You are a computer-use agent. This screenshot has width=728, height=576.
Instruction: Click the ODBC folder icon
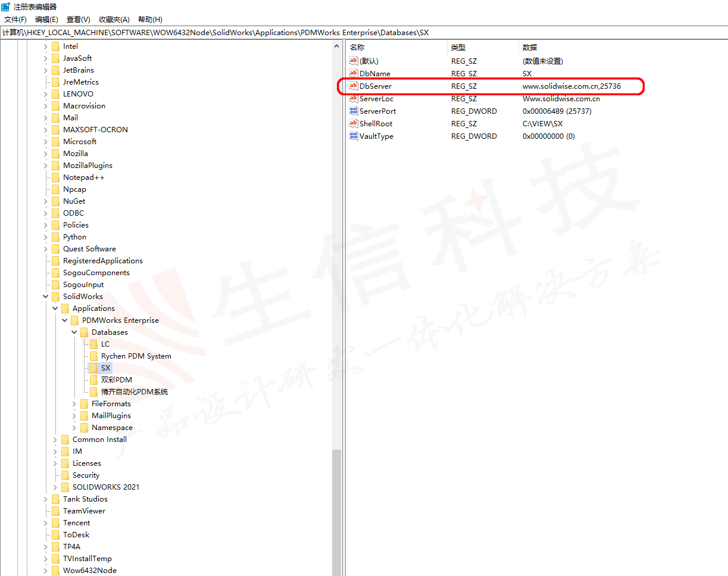(56, 213)
